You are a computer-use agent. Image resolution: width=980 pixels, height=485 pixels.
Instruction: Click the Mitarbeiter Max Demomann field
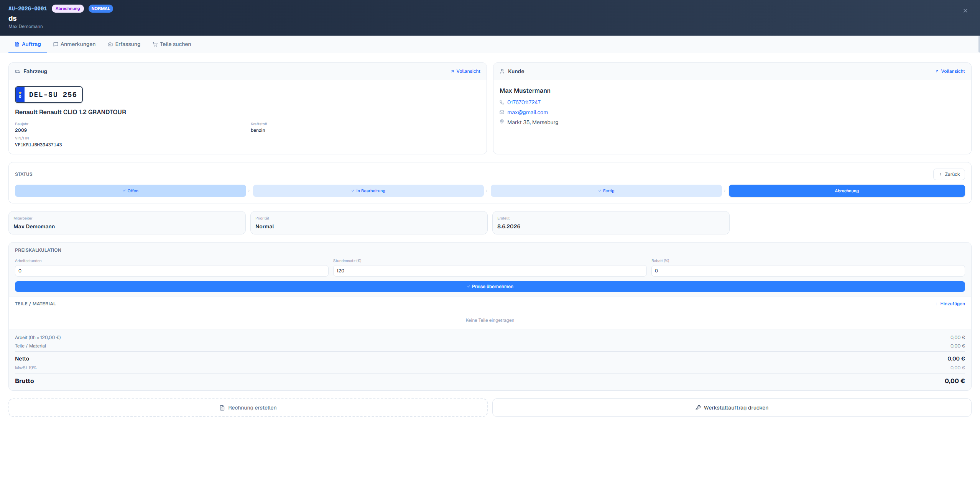[x=127, y=223]
